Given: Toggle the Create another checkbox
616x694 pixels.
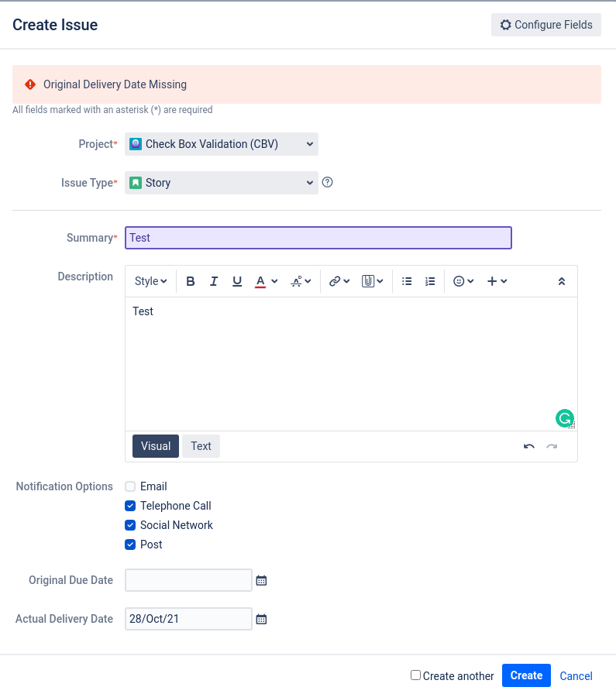Looking at the screenshot, I should pos(415,675).
